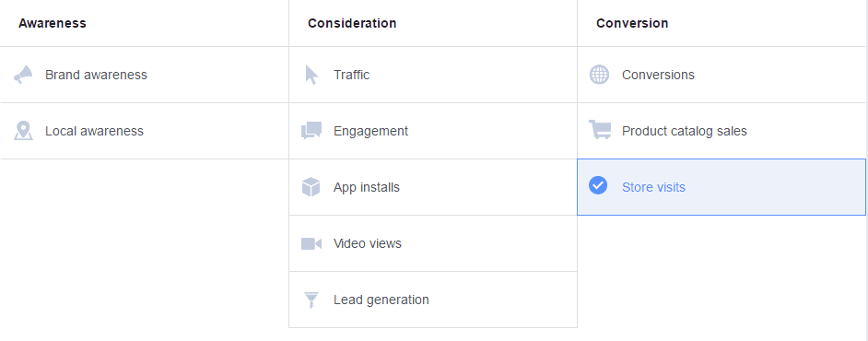Pick the Traffic objective label
The width and height of the screenshot is (868, 341).
(x=351, y=75)
